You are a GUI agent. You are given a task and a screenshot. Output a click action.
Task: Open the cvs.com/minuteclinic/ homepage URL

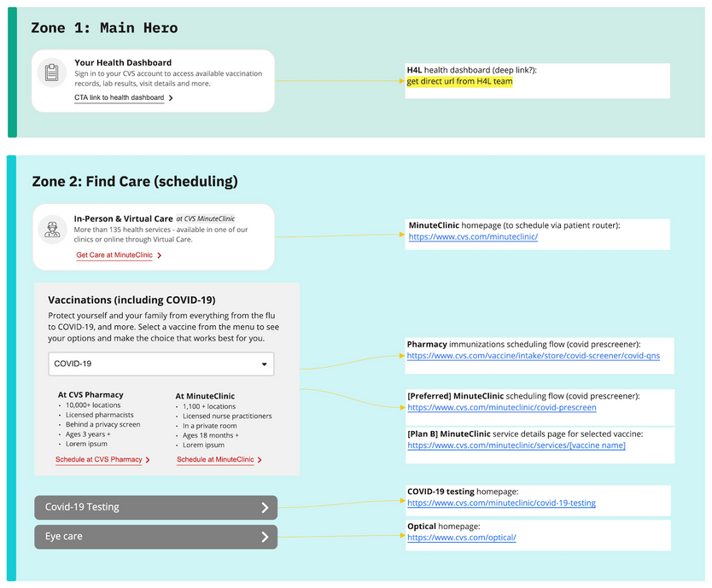click(x=473, y=236)
